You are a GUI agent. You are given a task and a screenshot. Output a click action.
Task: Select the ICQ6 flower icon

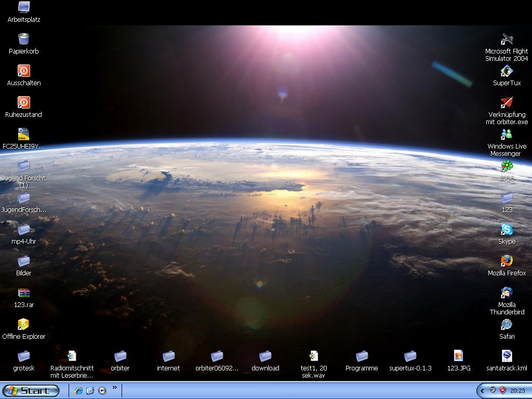coord(507,166)
